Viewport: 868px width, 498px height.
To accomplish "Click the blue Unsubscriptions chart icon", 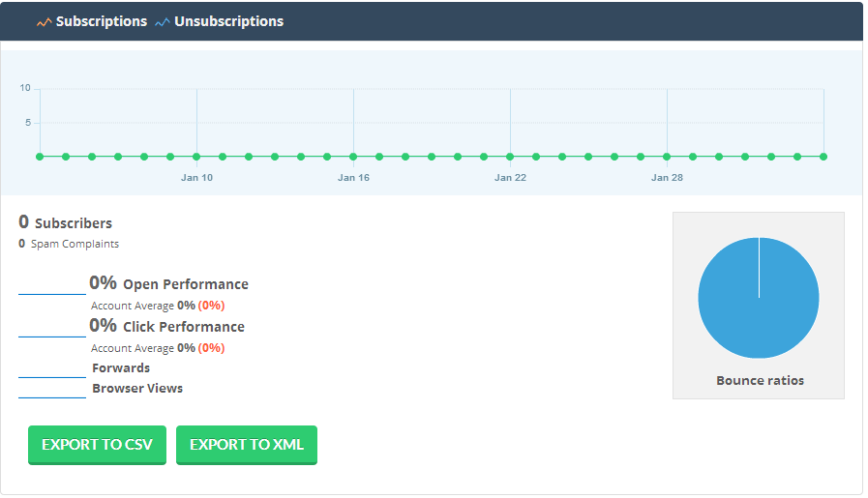I will pos(163,22).
